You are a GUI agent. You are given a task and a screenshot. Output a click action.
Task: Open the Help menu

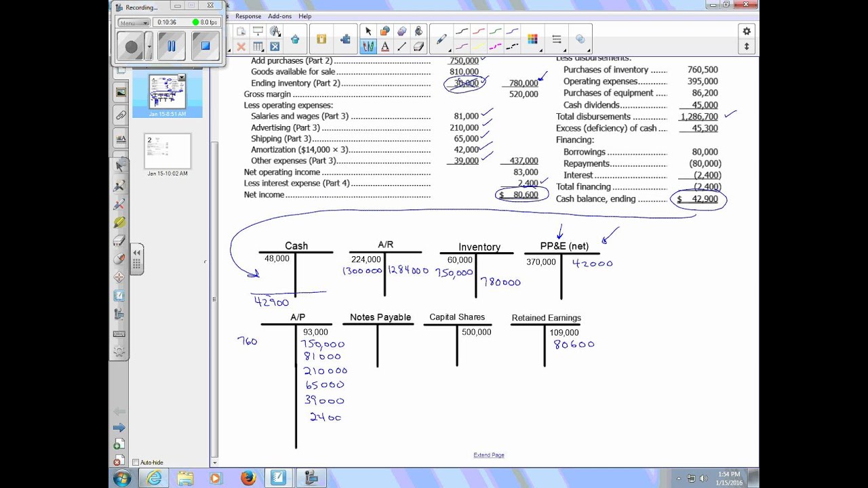point(305,16)
